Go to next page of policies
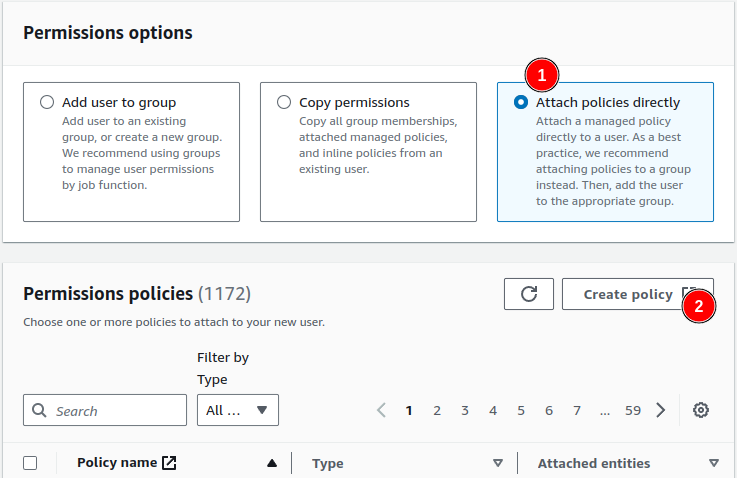This screenshot has height=478, width=737. tap(660, 410)
